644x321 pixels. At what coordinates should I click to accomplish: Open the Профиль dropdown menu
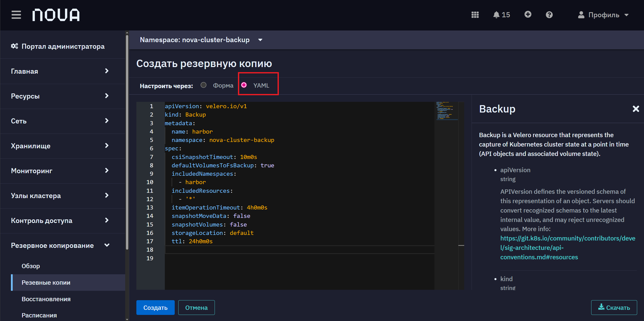603,15
